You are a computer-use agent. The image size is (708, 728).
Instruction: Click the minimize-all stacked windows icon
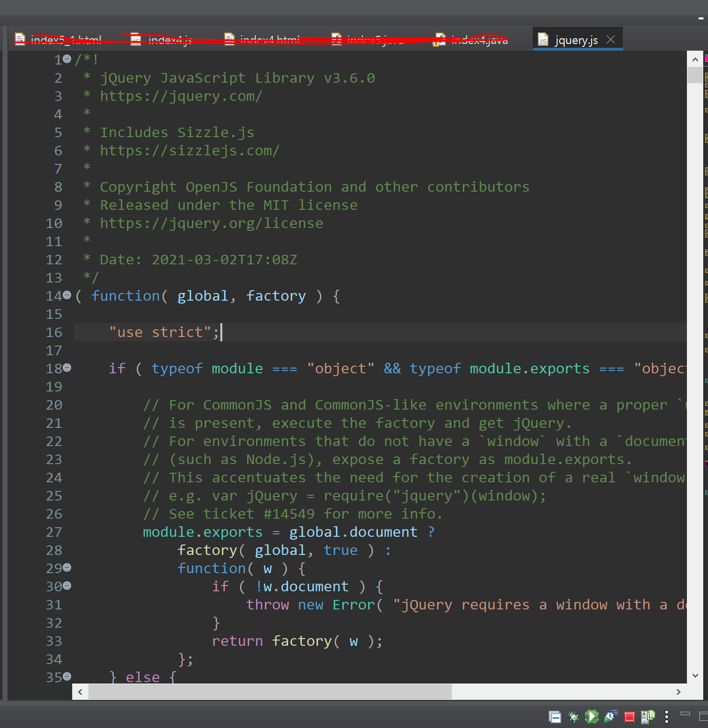pos(555,717)
